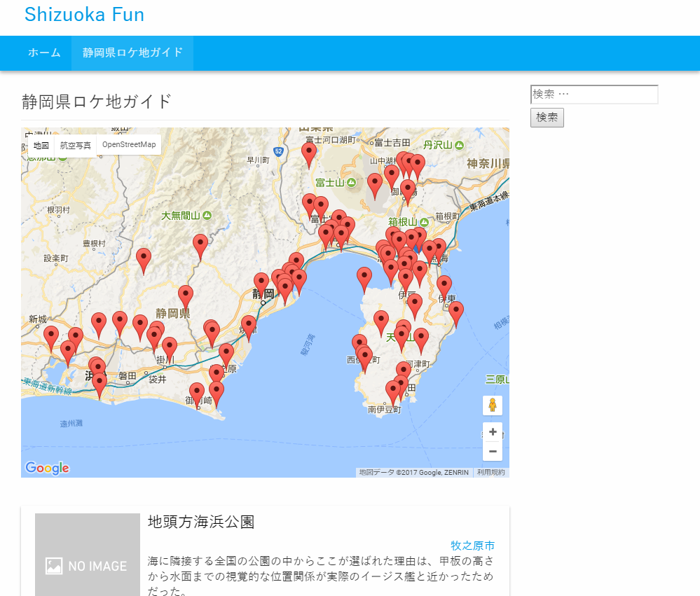Open the Shizuoka Fun site title
This screenshot has height=596, width=700.
(84, 14)
